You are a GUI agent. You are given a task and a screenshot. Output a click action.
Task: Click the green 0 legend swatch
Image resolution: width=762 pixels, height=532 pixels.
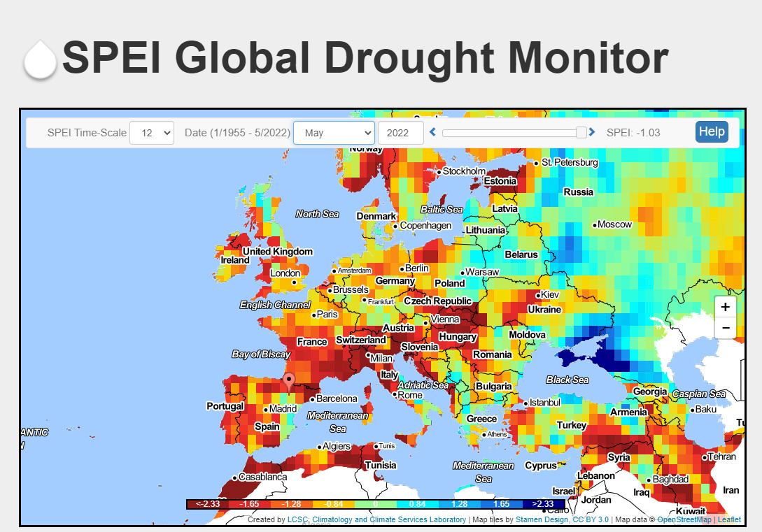pyautogui.click(x=375, y=504)
